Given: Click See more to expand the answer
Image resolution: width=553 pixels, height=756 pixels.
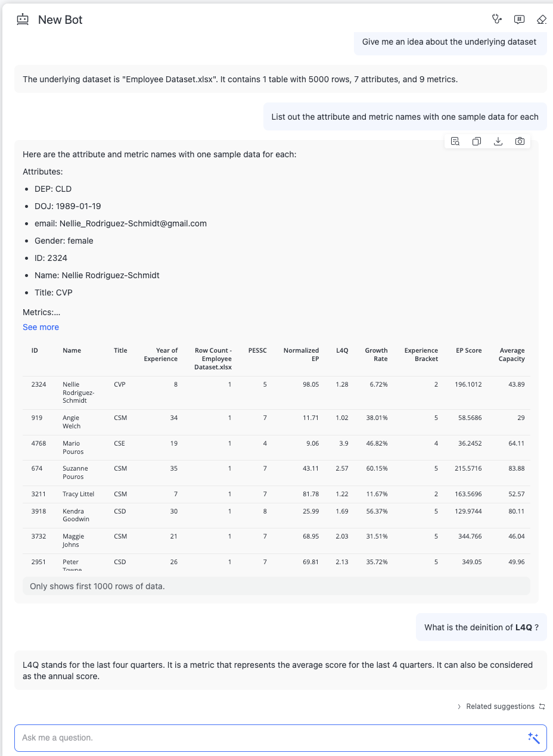Looking at the screenshot, I should (41, 327).
